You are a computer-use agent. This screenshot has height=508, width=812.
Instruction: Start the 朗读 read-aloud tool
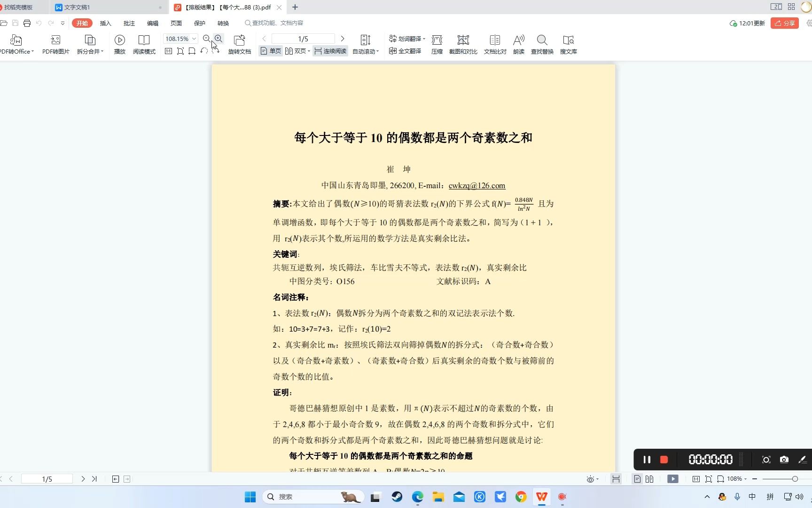(x=519, y=45)
